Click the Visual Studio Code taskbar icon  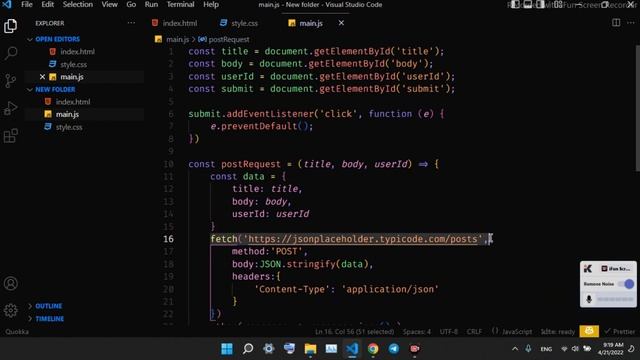pyautogui.click(x=352, y=349)
